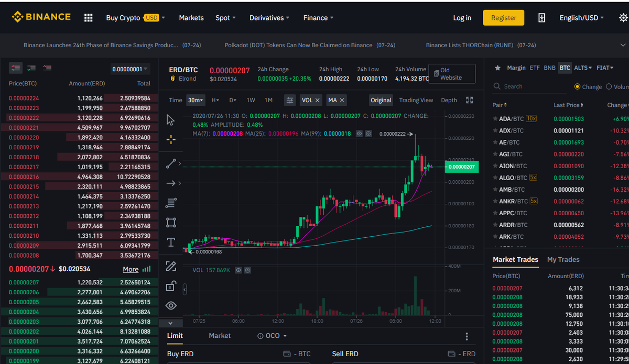Open the H hours interval dropdown

point(215,100)
